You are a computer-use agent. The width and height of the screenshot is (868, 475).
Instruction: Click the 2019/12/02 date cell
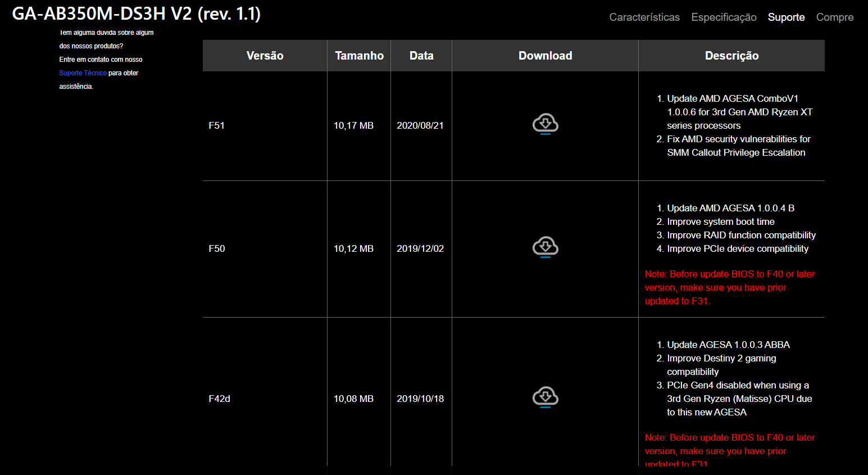click(x=420, y=248)
